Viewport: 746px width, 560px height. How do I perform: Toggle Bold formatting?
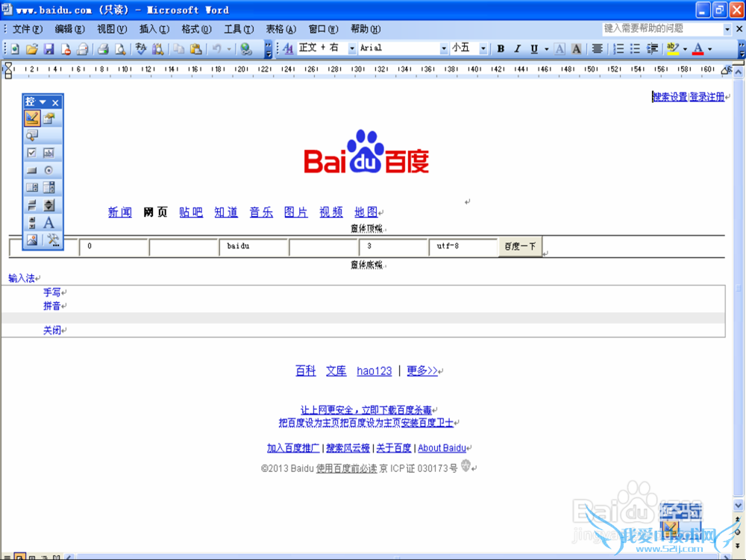tap(501, 48)
